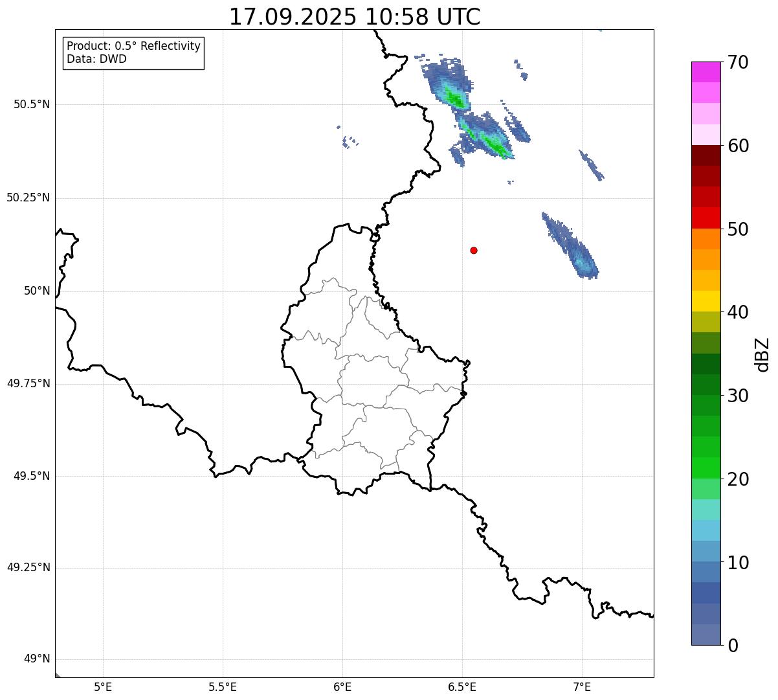Click the "dBZ" colorbar axis label
The image size is (778, 700).
[762, 354]
